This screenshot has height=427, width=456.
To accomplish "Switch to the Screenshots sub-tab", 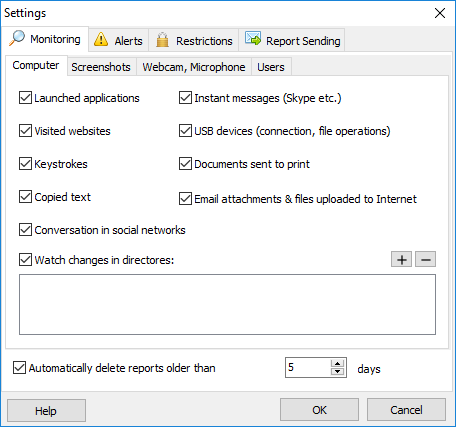I will pos(101,67).
